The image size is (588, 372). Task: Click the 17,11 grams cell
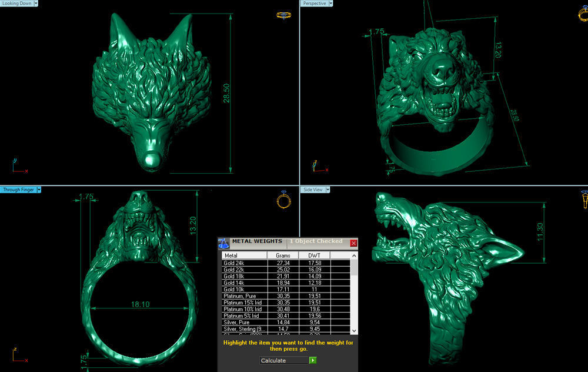283,290
